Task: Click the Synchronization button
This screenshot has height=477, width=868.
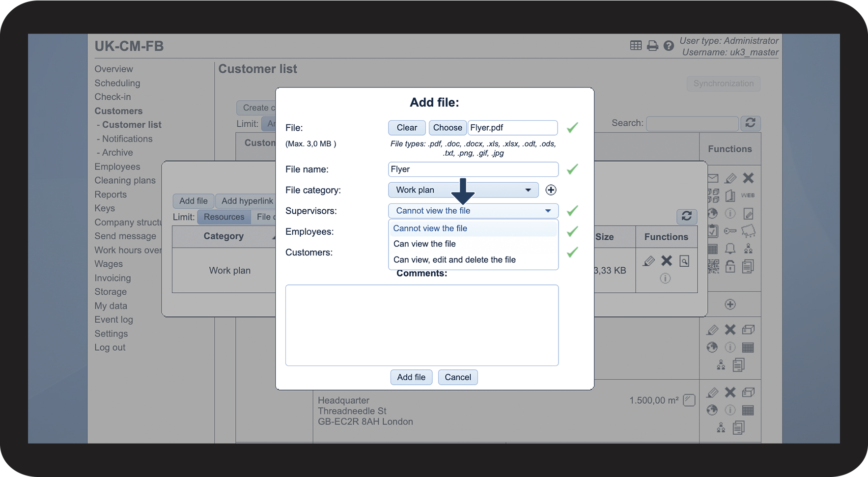Action: pos(724,84)
